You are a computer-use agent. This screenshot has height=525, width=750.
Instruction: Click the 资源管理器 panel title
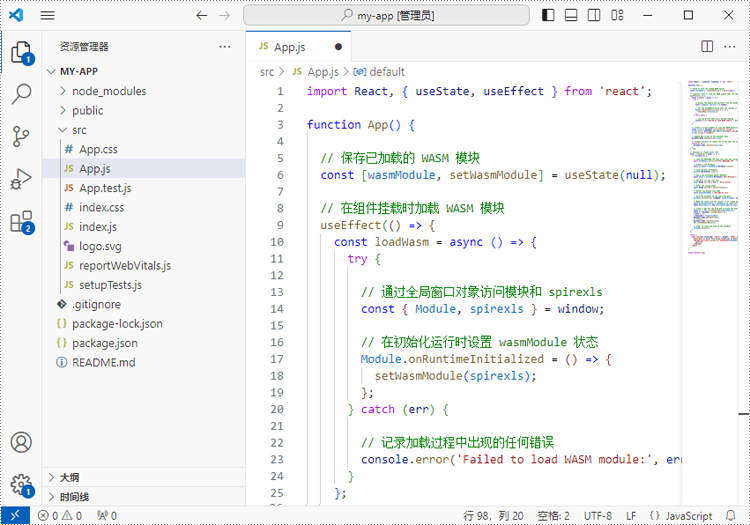(x=84, y=46)
